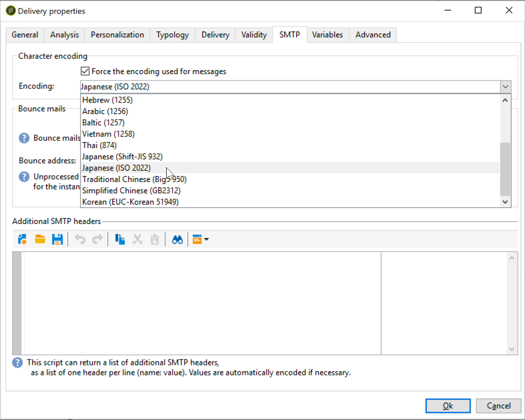Click the Undo arrow icon

tap(80, 239)
